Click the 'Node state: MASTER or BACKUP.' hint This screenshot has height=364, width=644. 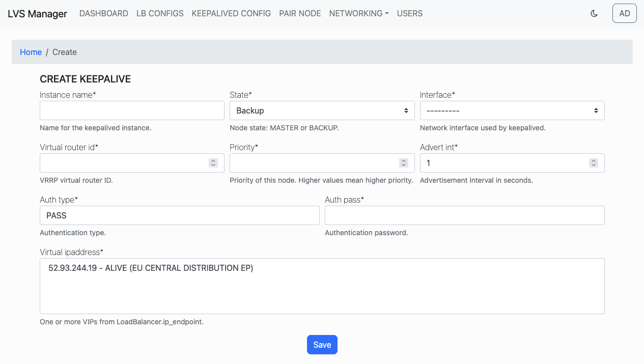[284, 128]
